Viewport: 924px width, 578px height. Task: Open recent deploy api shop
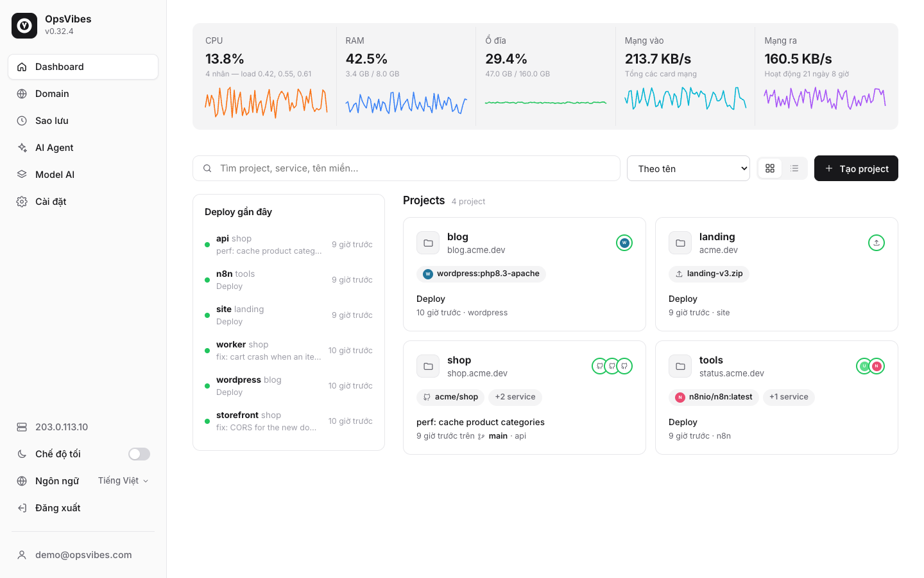[x=289, y=245]
